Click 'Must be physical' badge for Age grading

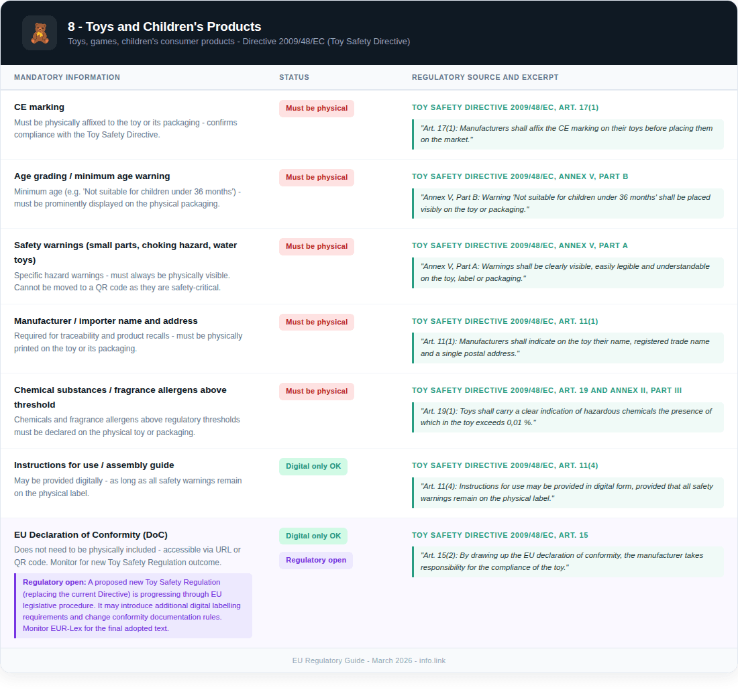[317, 178]
